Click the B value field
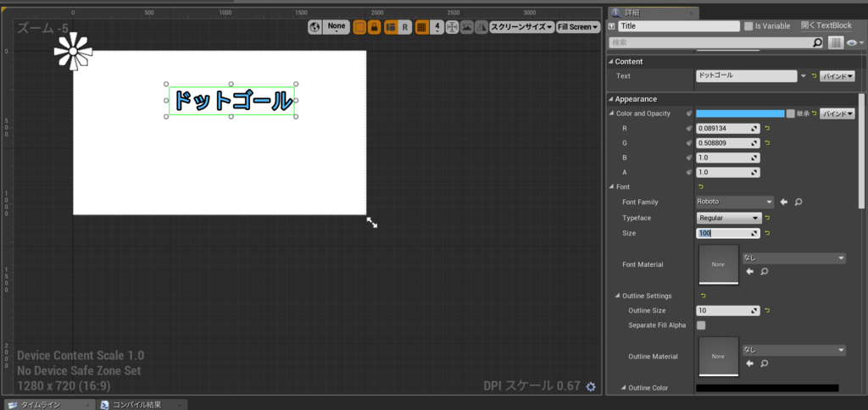This screenshot has width=868, height=410. point(727,158)
